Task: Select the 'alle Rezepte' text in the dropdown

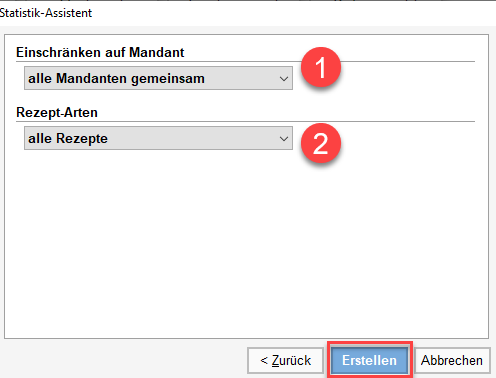Action: point(68,139)
